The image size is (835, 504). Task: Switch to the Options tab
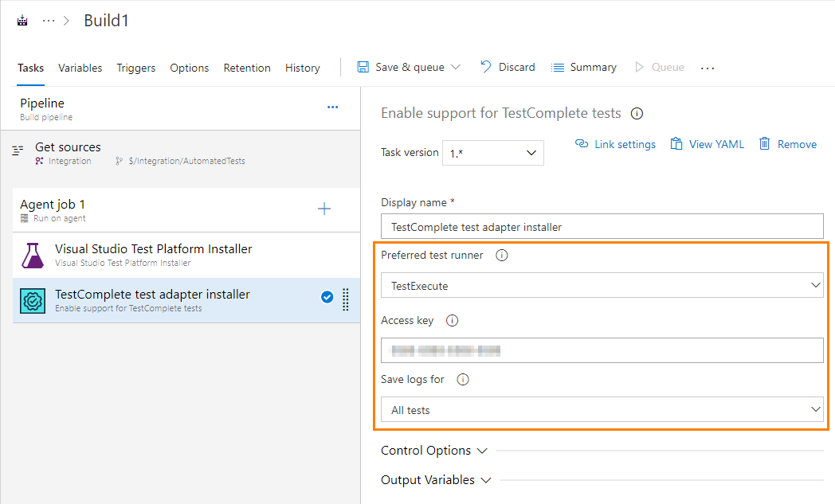189,68
